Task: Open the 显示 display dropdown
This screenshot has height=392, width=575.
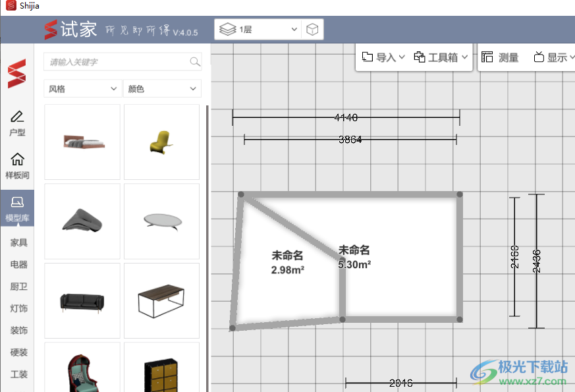Action: coord(554,57)
